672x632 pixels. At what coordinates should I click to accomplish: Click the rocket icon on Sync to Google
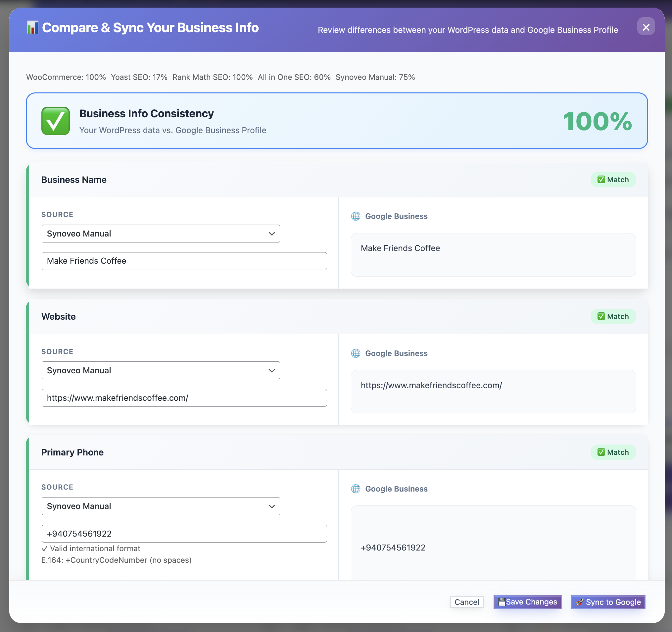pyautogui.click(x=580, y=602)
